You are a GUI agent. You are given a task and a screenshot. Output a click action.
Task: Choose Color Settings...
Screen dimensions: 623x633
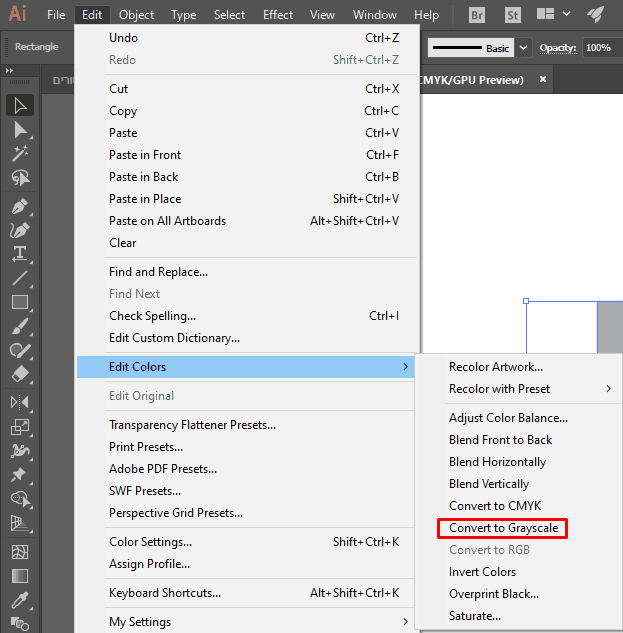pos(247,542)
